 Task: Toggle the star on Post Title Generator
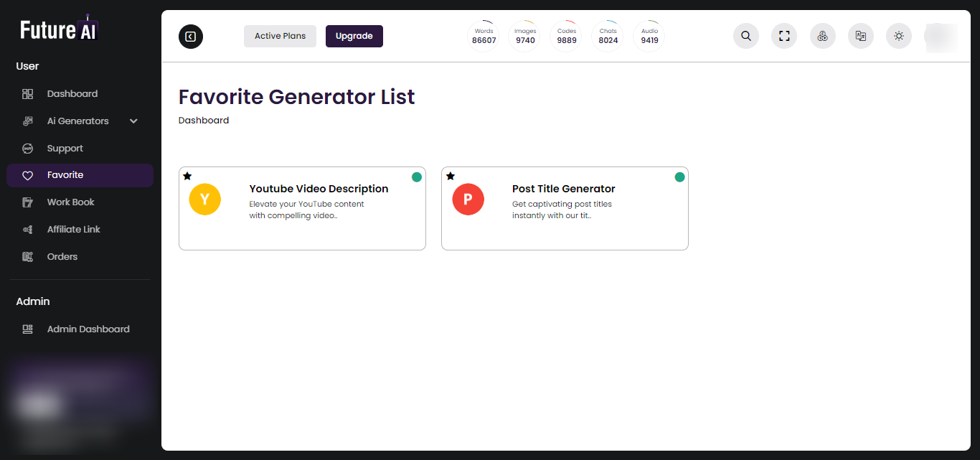pos(451,176)
